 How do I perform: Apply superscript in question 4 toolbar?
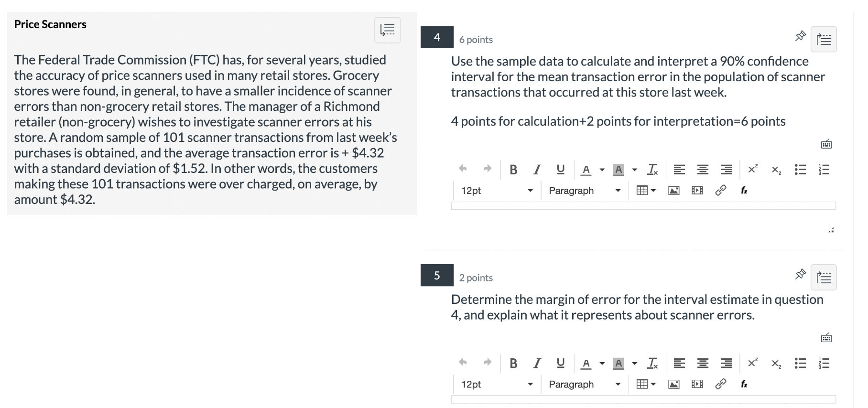[x=752, y=170]
